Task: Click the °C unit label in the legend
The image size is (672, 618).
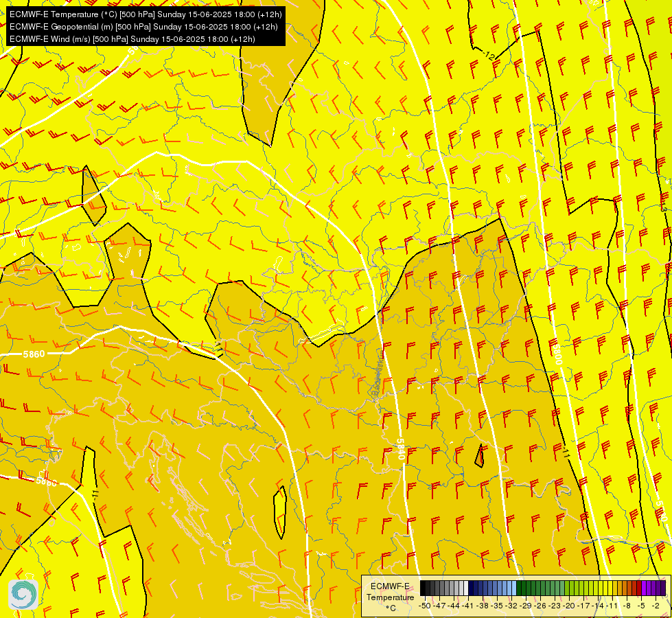Action: click(x=391, y=608)
